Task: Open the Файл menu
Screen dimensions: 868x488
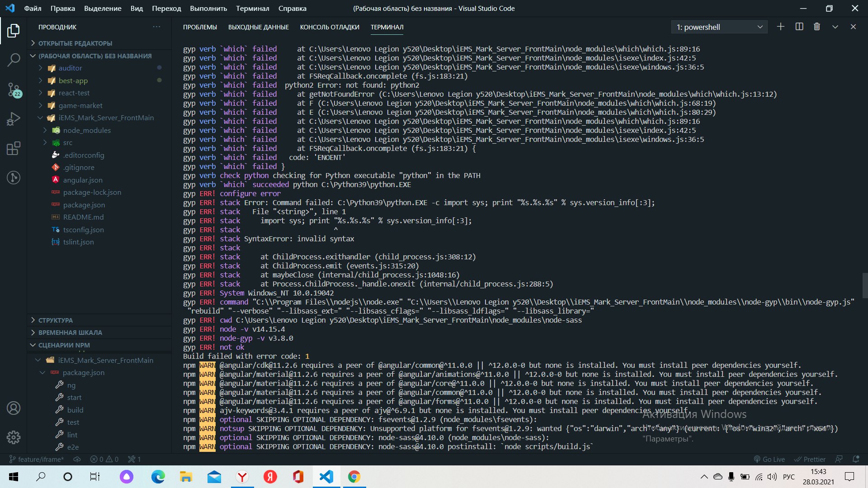Action: coord(33,8)
